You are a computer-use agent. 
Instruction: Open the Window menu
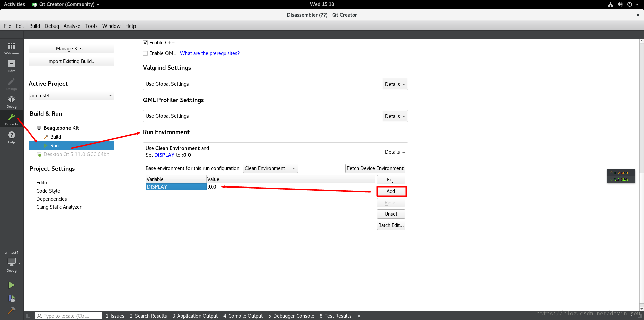111,26
